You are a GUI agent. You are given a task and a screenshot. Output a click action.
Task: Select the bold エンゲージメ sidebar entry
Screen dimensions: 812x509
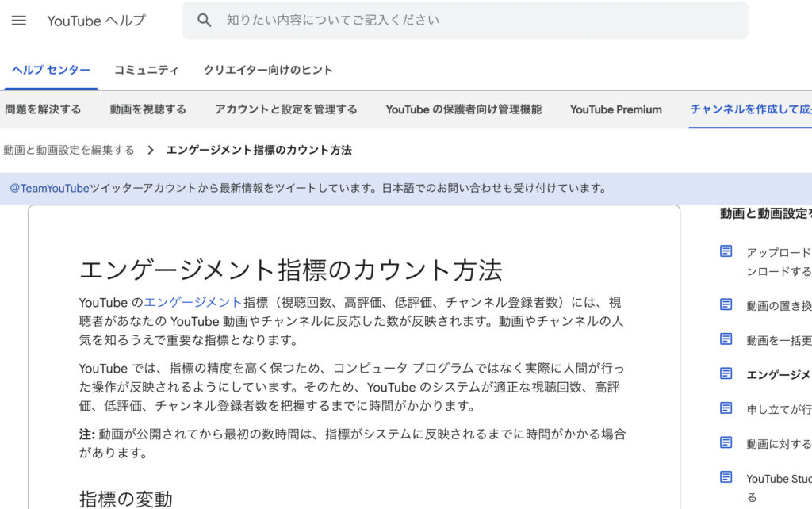(x=779, y=374)
